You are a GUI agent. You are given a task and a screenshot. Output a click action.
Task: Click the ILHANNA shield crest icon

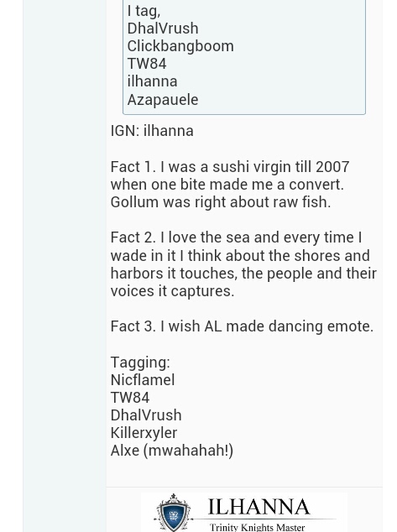(174, 513)
